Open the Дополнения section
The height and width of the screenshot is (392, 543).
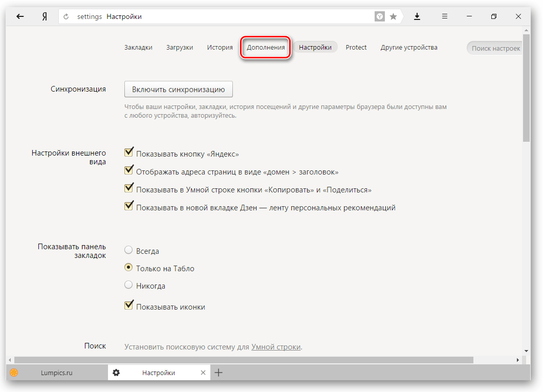266,48
